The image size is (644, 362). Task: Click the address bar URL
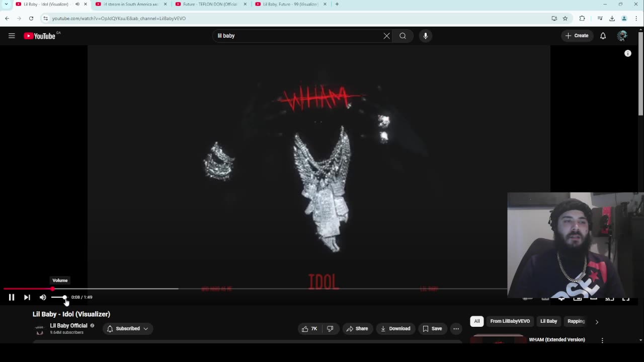click(x=119, y=18)
